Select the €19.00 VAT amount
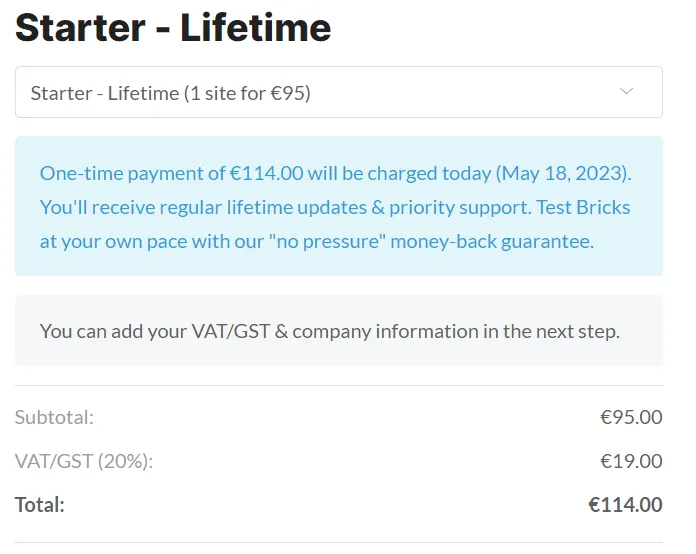Viewport: 696px width, 554px height. [x=630, y=461]
